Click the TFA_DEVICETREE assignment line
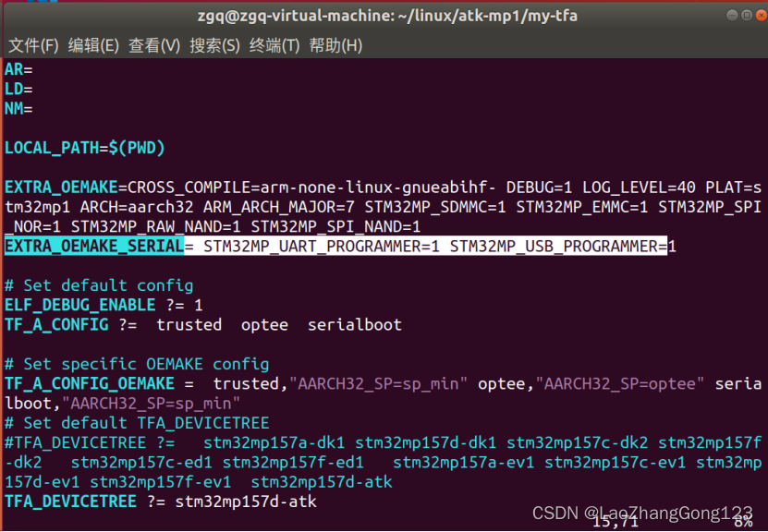The height and width of the screenshot is (532, 768). point(70,502)
